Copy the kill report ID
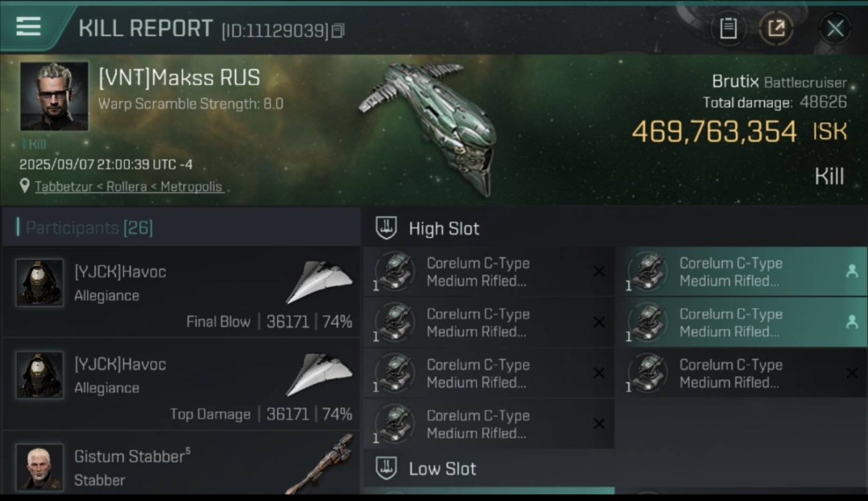Viewport: 868px width, 501px height. [x=338, y=31]
